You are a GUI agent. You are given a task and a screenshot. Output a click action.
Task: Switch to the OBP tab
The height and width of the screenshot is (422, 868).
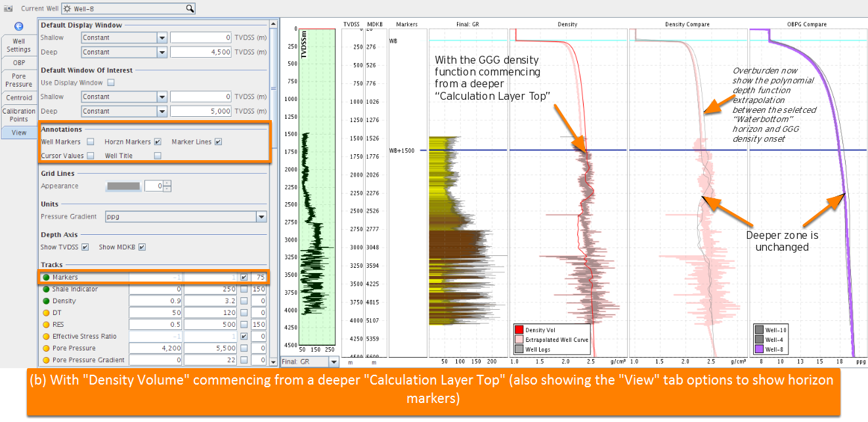(19, 63)
